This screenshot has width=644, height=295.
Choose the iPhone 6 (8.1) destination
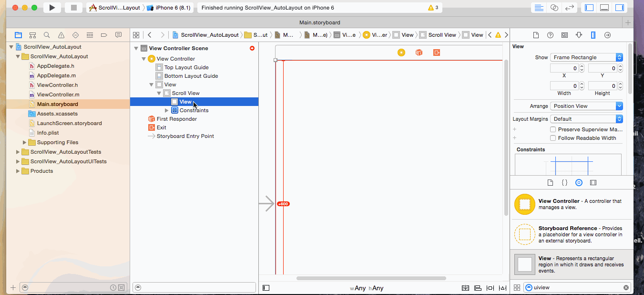coord(168,8)
